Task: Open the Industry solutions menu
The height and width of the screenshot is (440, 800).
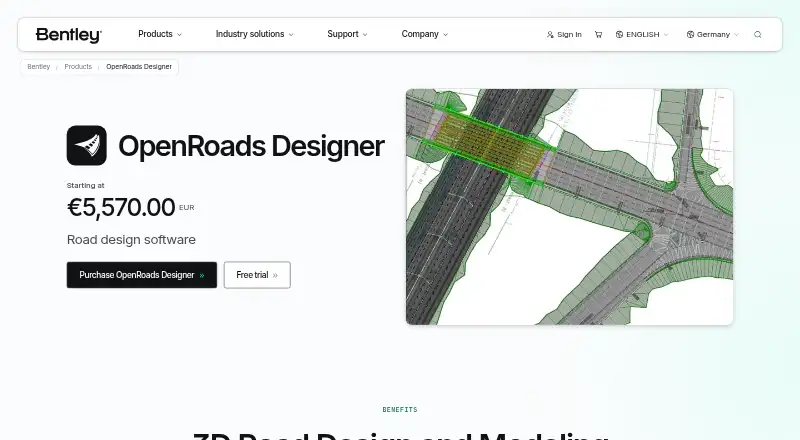Action: click(x=254, y=34)
